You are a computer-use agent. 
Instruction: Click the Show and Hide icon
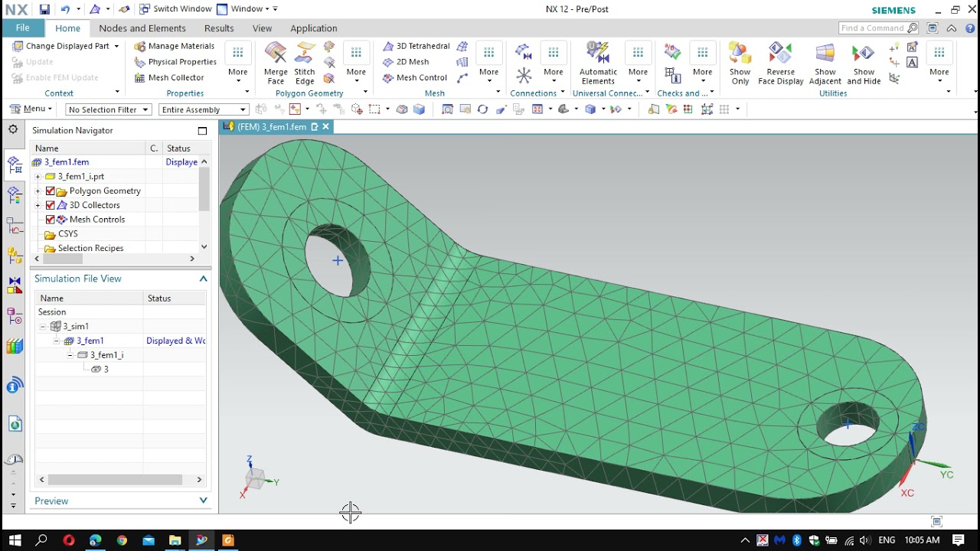[x=864, y=64]
